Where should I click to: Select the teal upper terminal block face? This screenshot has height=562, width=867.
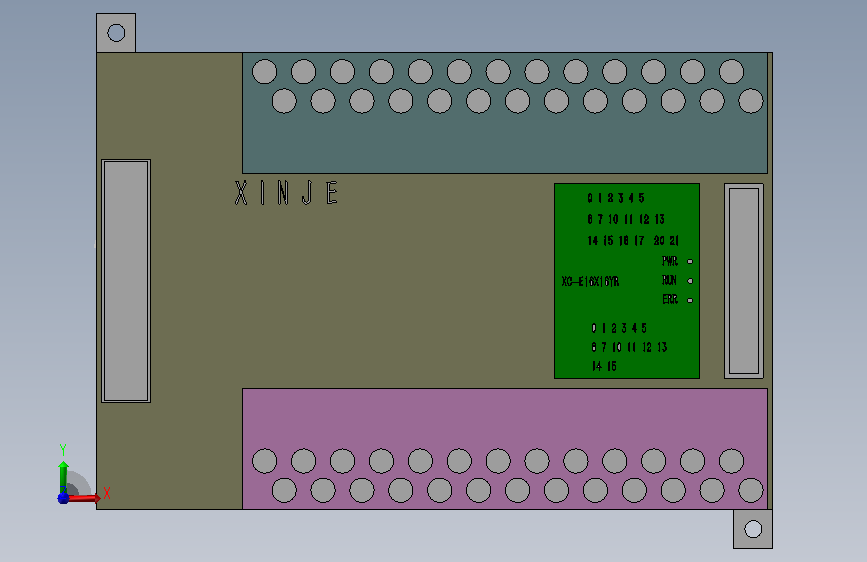coord(505,113)
